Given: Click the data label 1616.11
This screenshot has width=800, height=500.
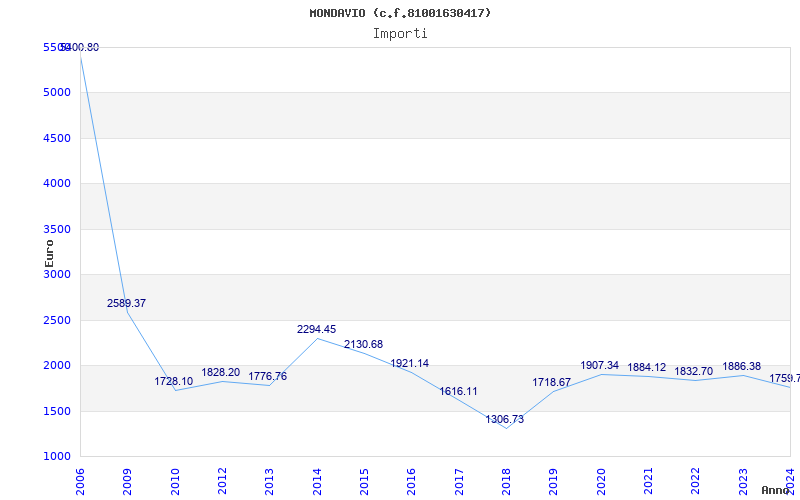Looking at the screenshot, I should point(459,391).
